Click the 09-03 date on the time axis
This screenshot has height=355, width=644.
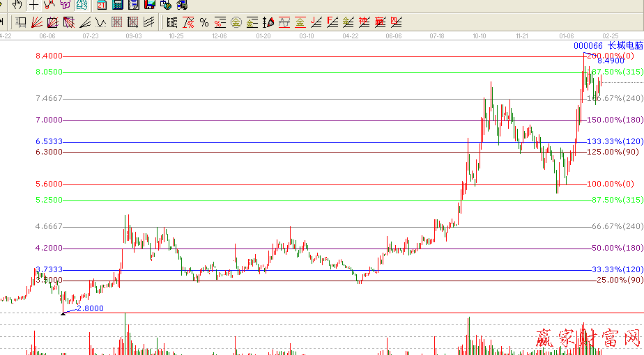pos(133,35)
